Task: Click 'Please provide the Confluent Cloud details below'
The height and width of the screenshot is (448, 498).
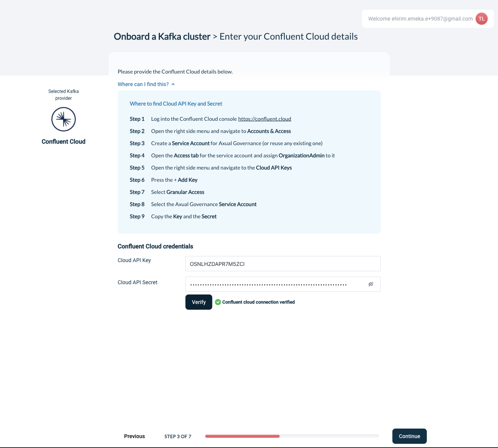Action: [175, 72]
